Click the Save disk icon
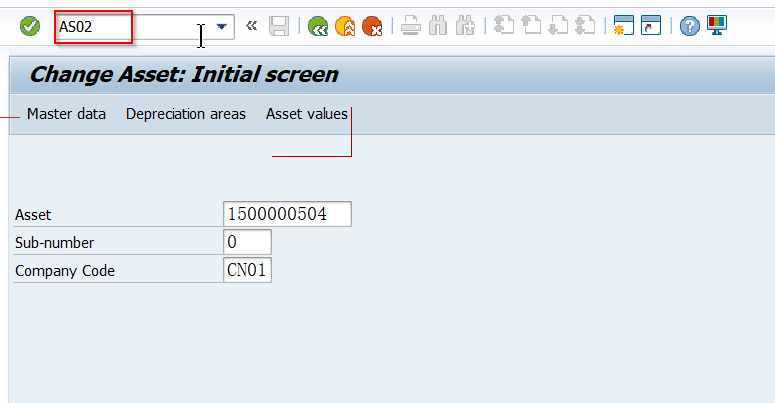The height and width of the screenshot is (403, 775). (x=280, y=27)
